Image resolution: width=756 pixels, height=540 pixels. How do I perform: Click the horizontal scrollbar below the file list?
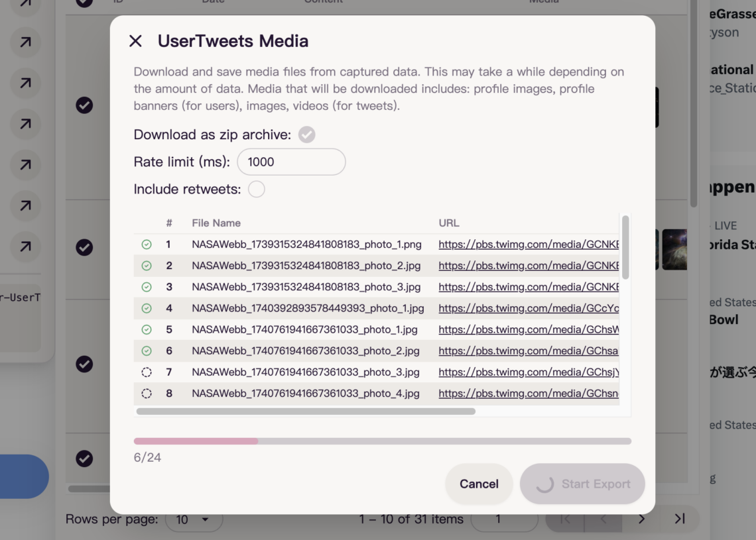point(305,411)
